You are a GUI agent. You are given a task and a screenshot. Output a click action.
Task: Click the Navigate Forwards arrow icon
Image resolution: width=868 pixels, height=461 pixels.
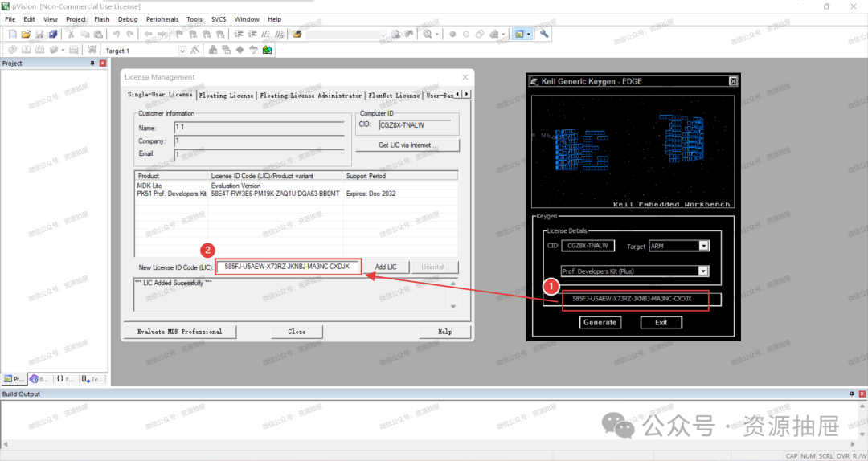coord(162,35)
